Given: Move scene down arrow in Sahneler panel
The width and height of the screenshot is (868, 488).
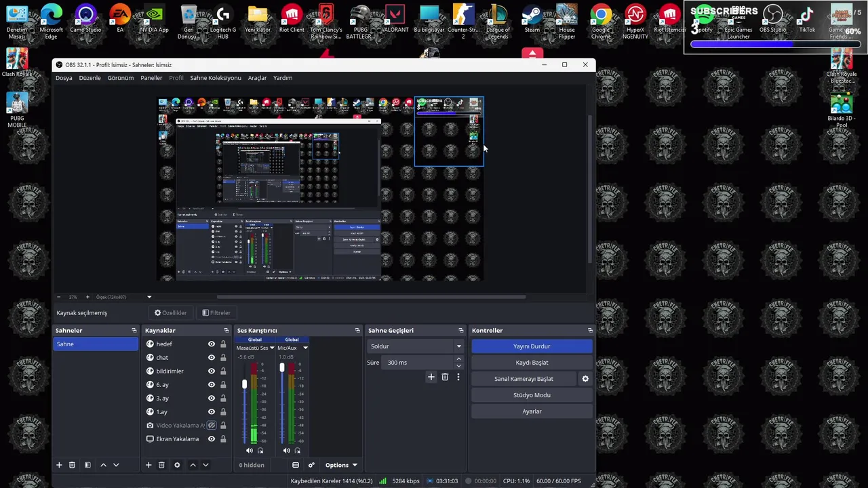Looking at the screenshot, I should pyautogui.click(x=116, y=465).
